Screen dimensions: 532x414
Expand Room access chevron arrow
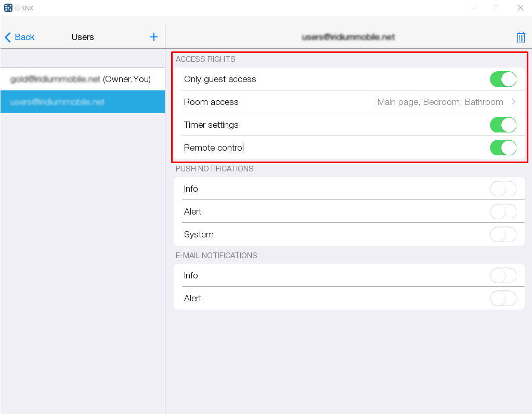[514, 102]
